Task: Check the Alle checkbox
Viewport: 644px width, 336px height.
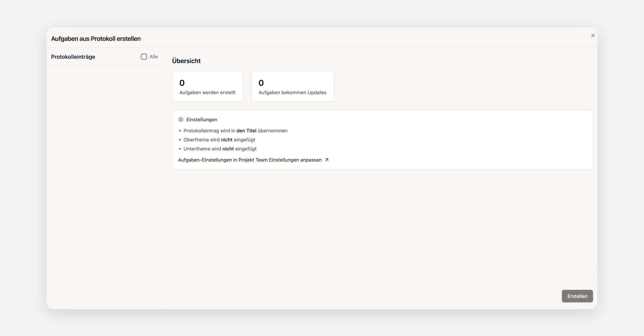Action: tap(144, 57)
